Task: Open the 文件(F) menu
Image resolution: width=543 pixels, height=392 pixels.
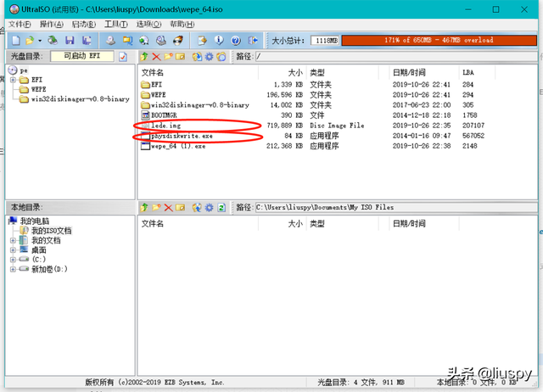Action: (20, 24)
